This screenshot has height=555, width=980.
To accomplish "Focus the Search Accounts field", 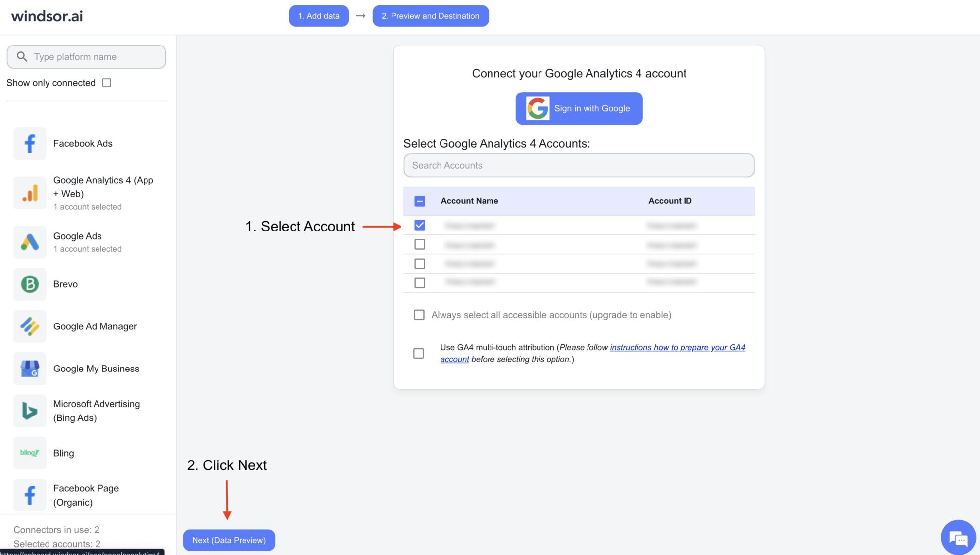I will [x=579, y=165].
